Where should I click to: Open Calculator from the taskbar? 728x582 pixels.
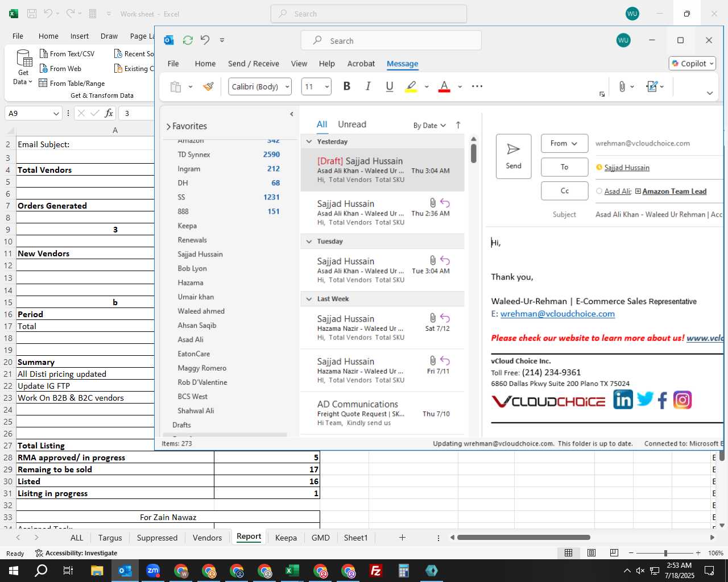(x=403, y=571)
